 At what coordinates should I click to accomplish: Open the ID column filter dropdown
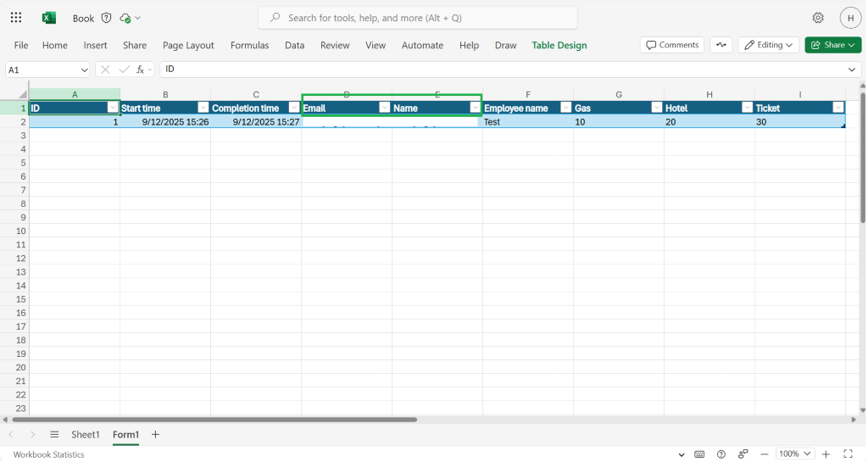113,108
